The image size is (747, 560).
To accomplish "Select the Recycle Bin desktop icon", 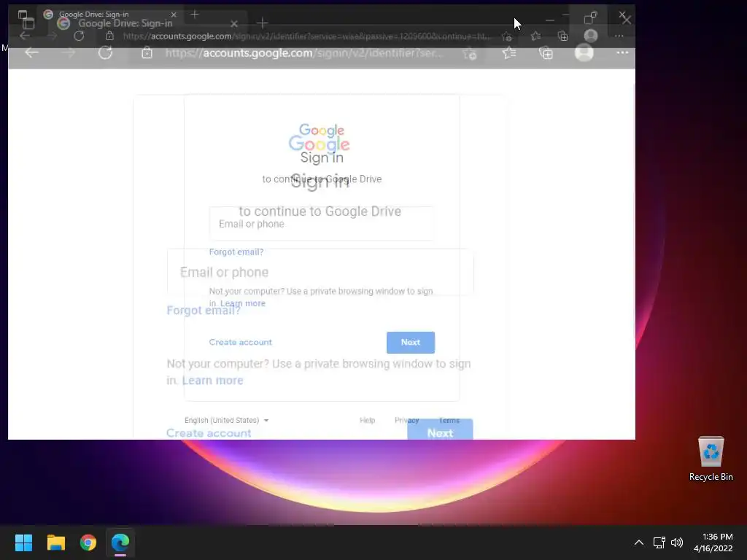I will click(x=711, y=459).
